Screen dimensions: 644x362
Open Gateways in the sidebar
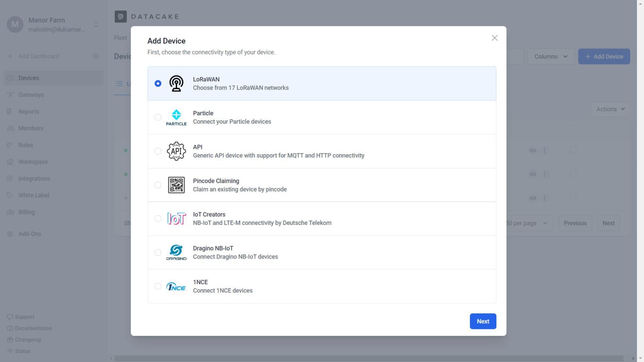click(31, 95)
